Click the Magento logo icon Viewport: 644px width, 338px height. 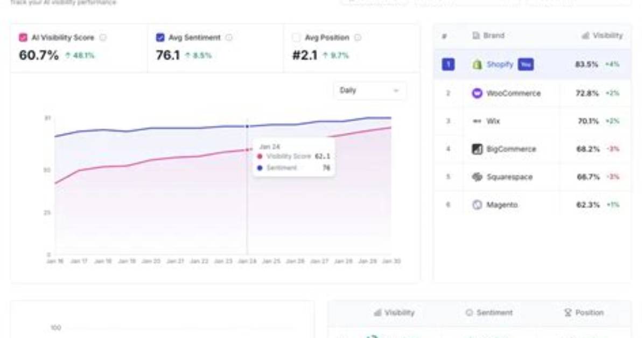click(477, 205)
